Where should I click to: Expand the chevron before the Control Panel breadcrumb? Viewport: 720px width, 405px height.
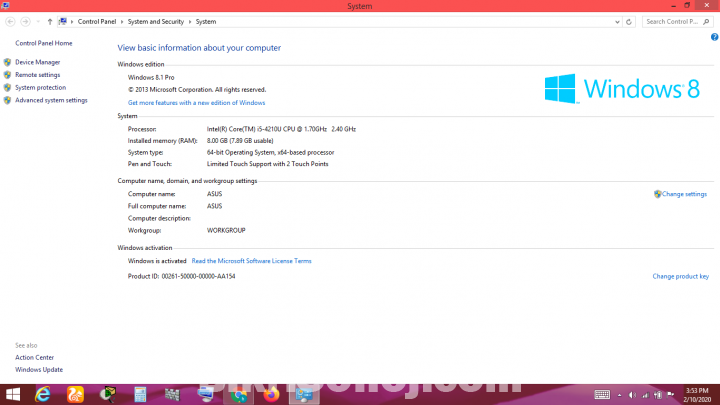[72, 22]
